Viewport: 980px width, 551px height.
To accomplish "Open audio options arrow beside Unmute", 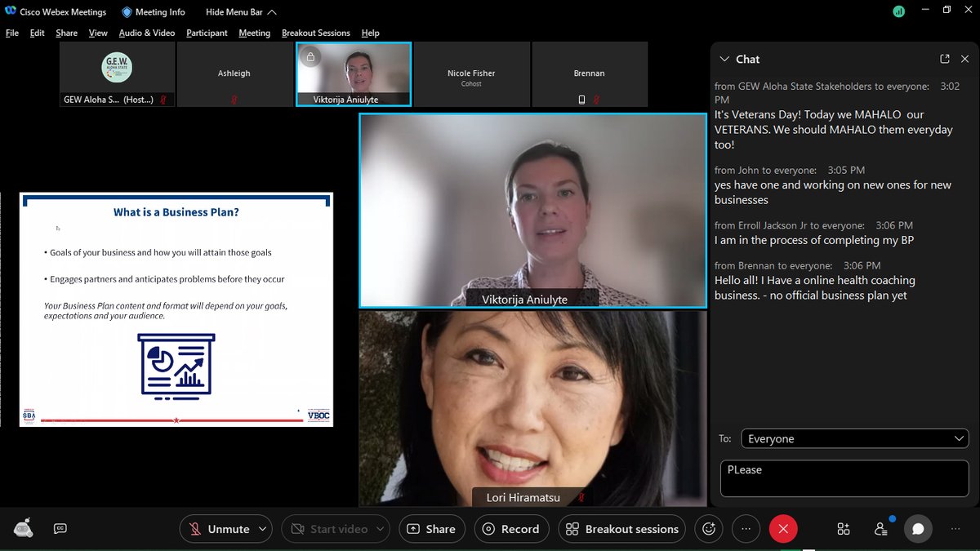I will click(262, 529).
